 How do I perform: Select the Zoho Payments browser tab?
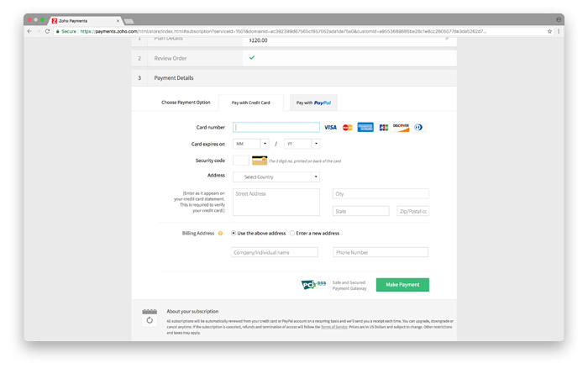click(86, 21)
